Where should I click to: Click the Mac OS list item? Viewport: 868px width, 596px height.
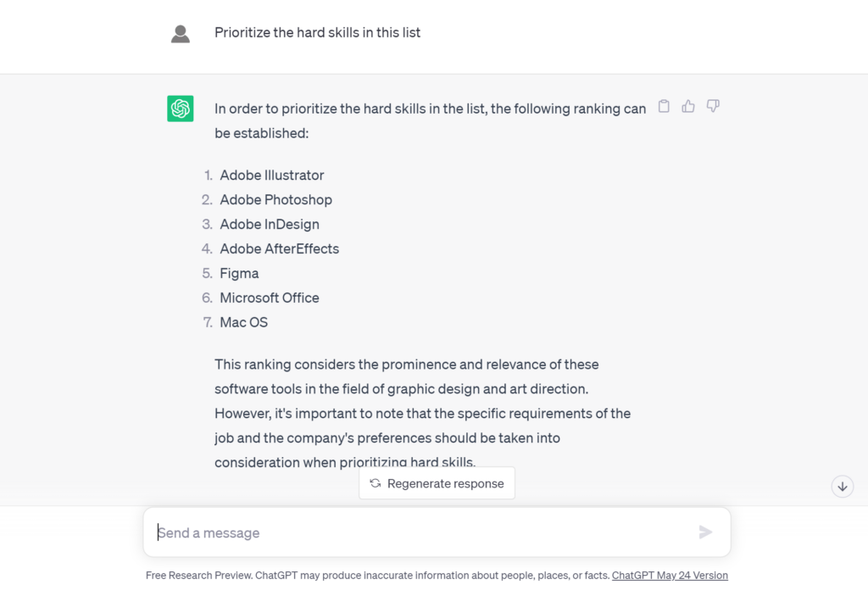pos(243,322)
